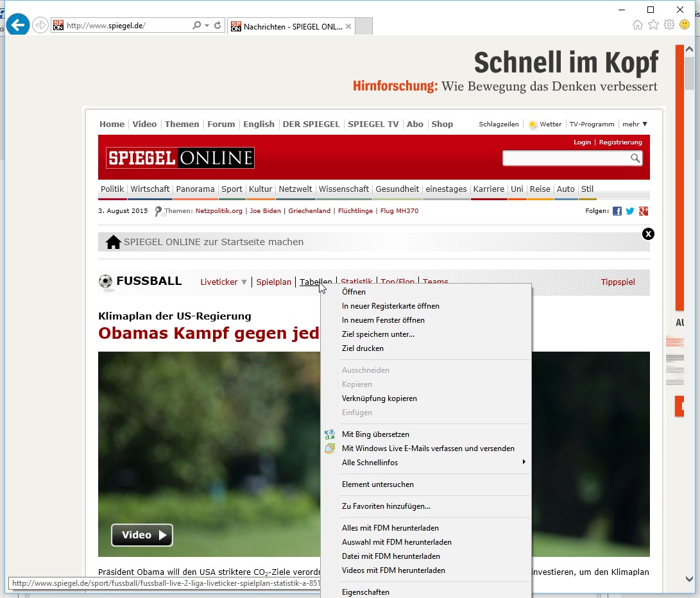Click the Registrierung link
Viewport: 700px width, 598px height.
coord(620,142)
